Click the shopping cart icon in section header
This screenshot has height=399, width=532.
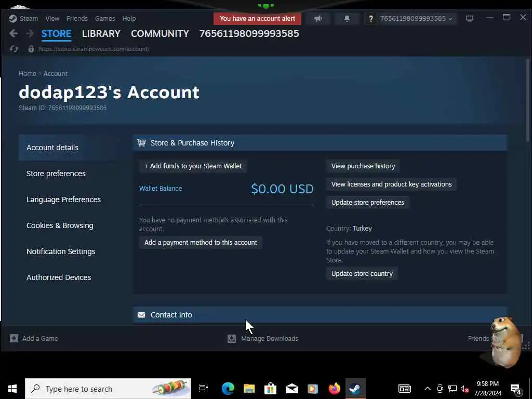tap(141, 142)
